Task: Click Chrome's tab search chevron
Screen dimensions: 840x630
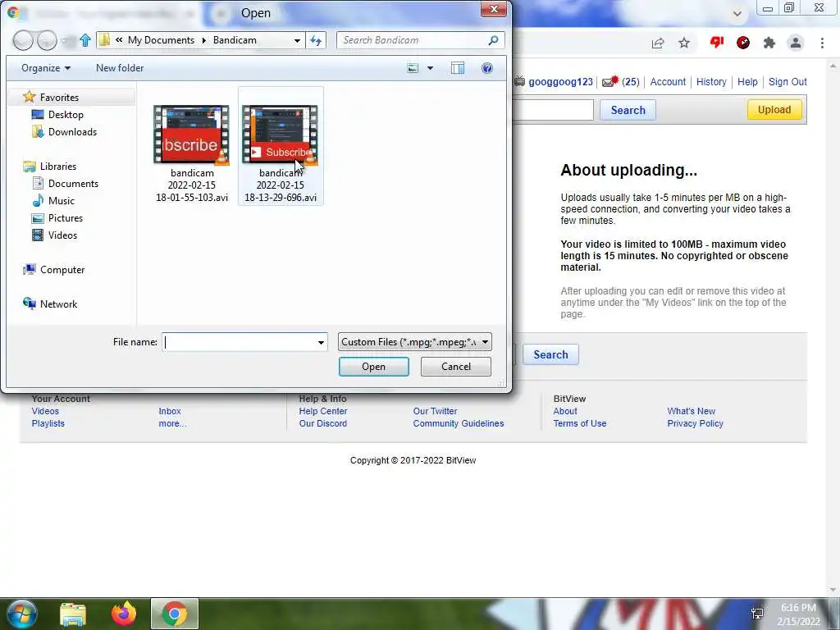Action: [737, 13]
